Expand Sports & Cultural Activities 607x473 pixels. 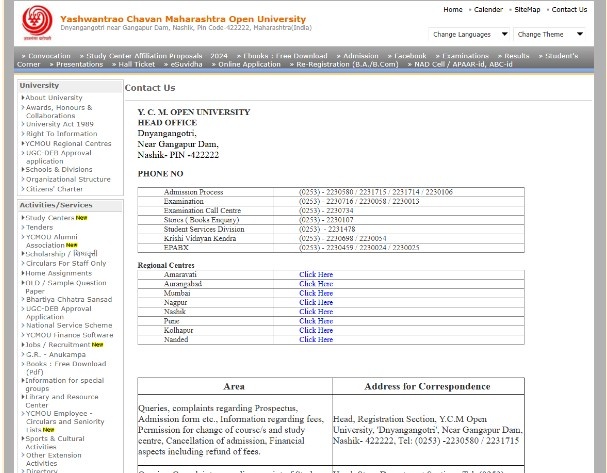55,442
